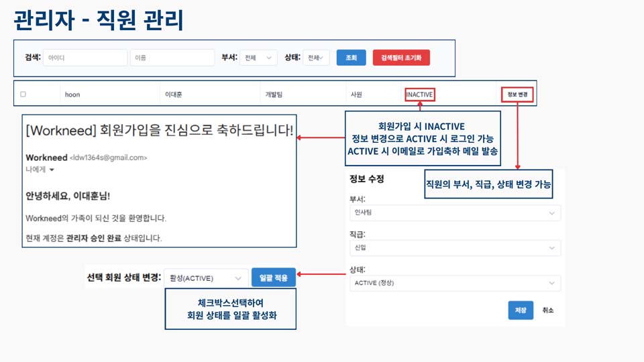Open the 부서 dropdown showing 인사팀
Image resolution: width=644 pixels, height=362 pixels.
pyautogui.click(x=455, y=213)
